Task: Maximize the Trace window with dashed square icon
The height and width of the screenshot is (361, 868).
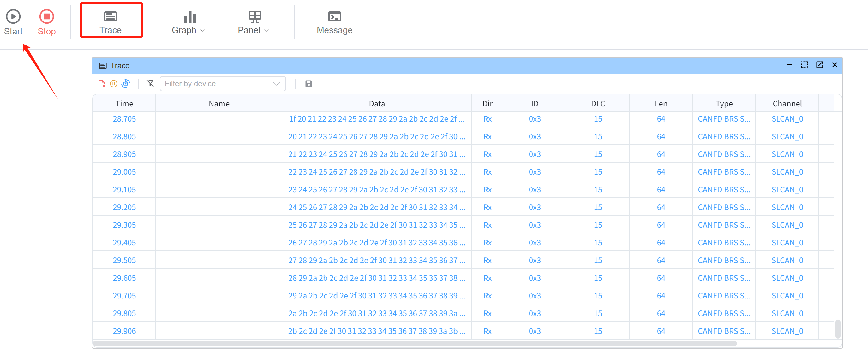Action: [x=804, y=65]
